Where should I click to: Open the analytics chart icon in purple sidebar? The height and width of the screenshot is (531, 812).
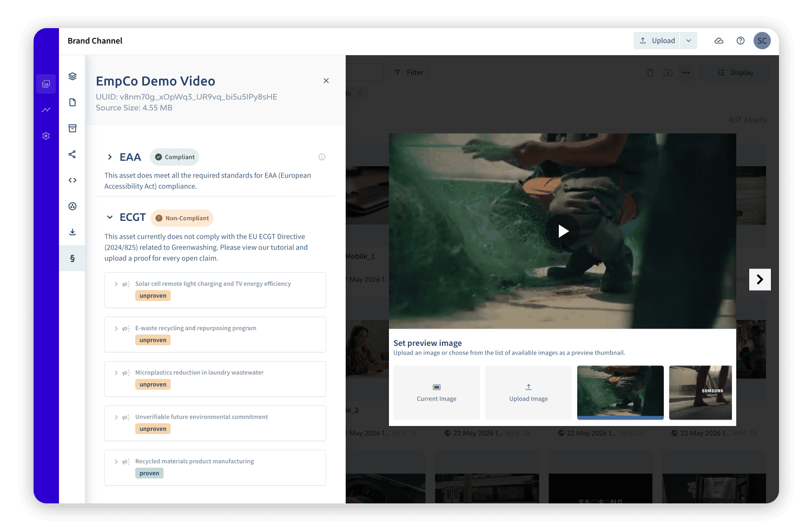tap(46, 110)
